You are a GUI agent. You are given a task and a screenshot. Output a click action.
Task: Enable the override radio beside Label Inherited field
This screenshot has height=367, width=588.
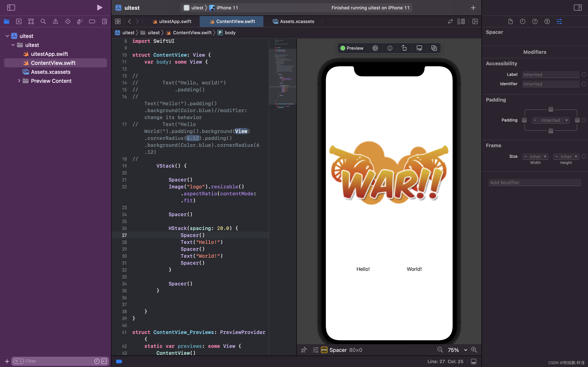584,74
